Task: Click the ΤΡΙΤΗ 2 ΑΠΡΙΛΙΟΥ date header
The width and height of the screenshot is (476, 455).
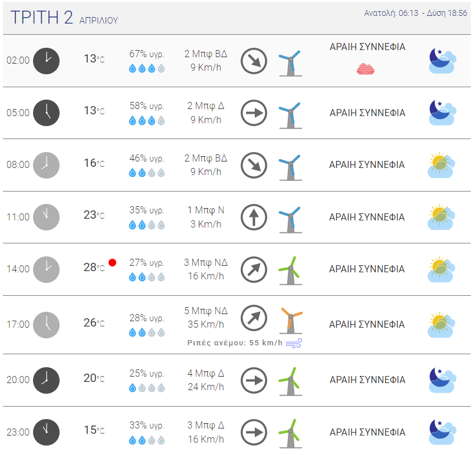Action: (x=64, y=18)
